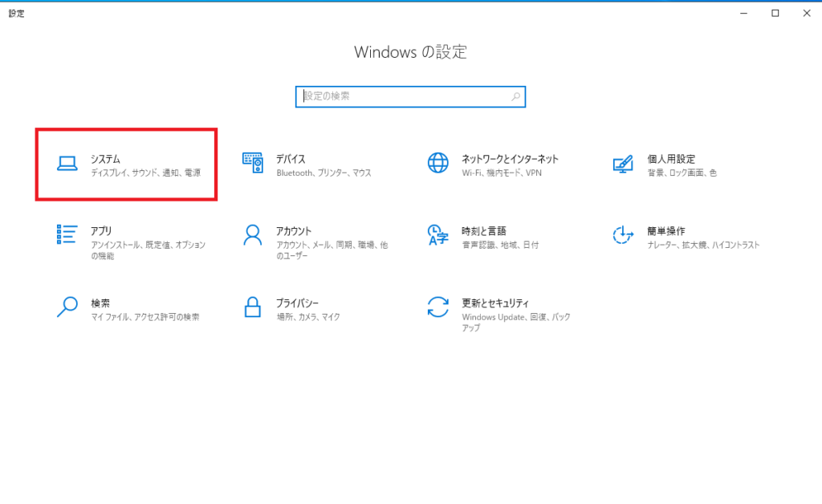822x504 pixels.
Task: Open アプリ using its list icon
Action: pos(67,234)
